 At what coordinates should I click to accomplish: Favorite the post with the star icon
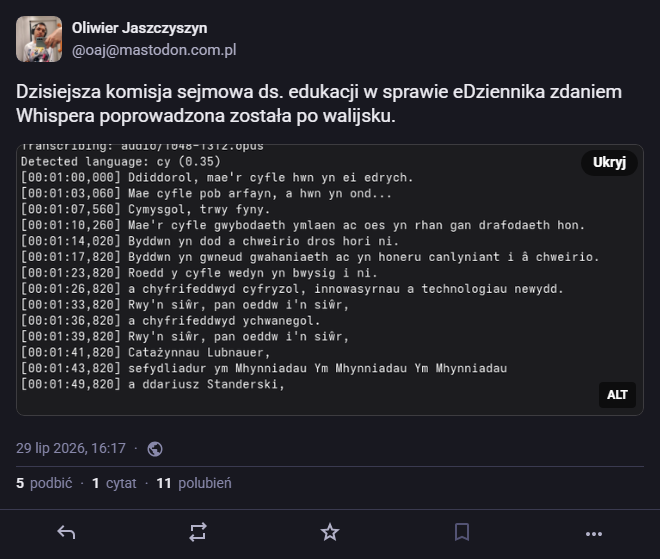[x=330, y=532]
